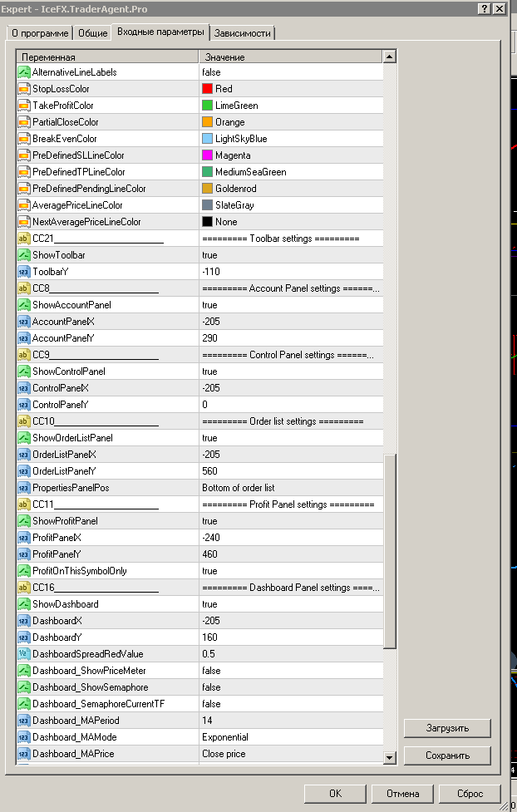Click the PreDefinedSLLineColor type icon
The image size is (517, 812).
click(x=24, y=155)
